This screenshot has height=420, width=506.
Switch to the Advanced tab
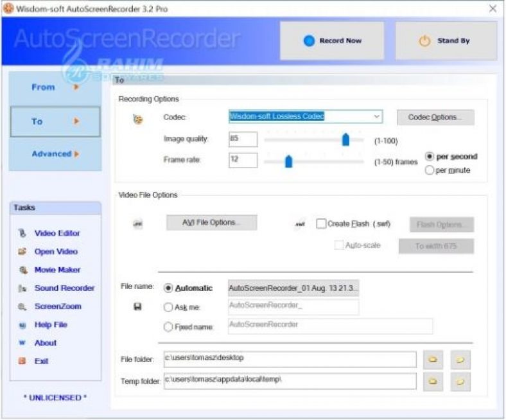point(55,154)
